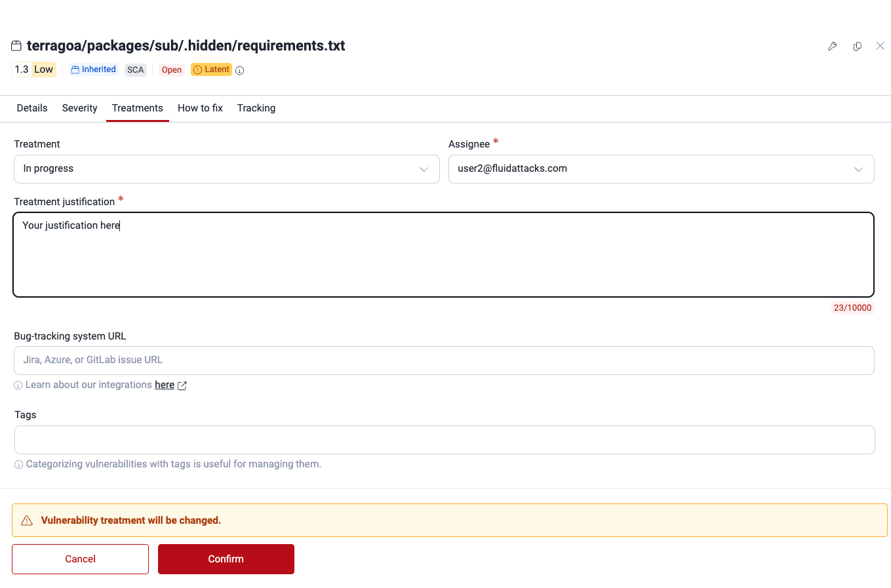This screenshot has height=588, width=891.
Task: Open the Treatment dropdown showing In progress
Action: [x=226, y=168]
